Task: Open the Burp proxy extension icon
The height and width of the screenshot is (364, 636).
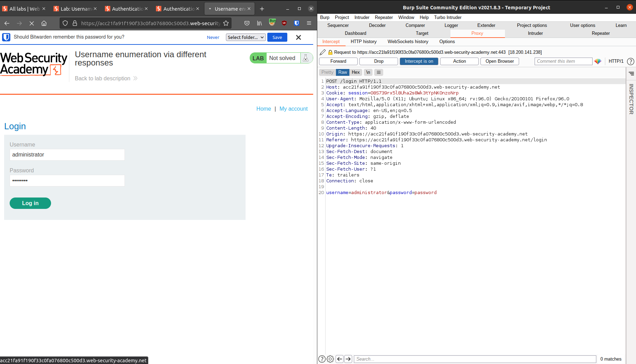Action: point(272,23)
